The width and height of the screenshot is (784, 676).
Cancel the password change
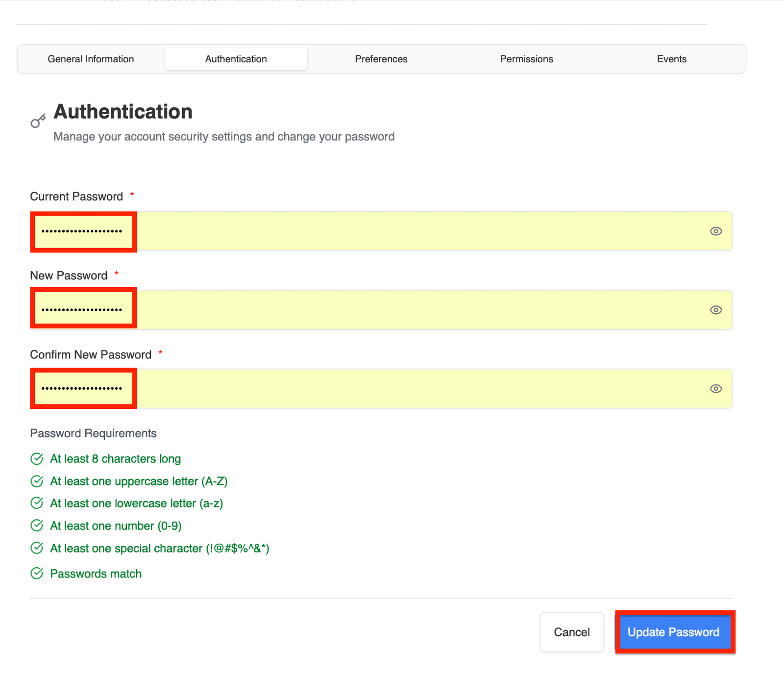572,632
